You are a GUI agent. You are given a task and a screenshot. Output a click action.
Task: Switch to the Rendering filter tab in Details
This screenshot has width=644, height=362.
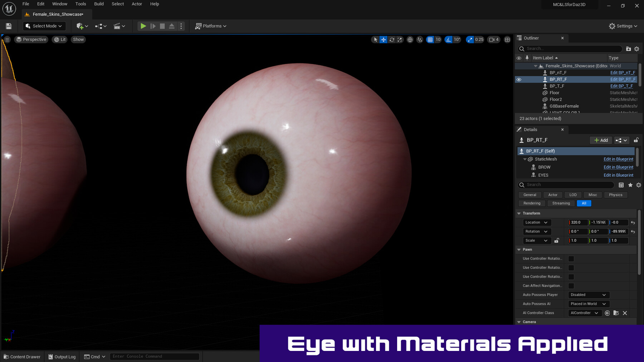click(x=532, y=203)
